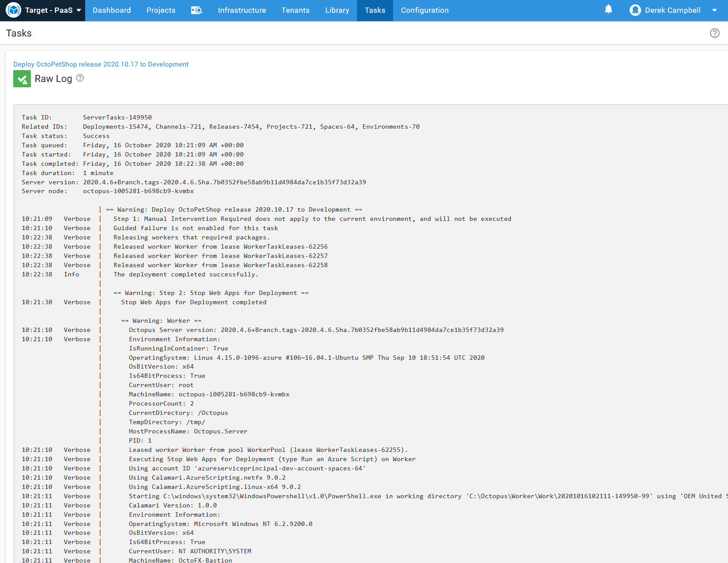This screenshot has width=728, height=563.
Task: Click the ServerTasks-149950 task ID text
Action: tap(117, 117)
